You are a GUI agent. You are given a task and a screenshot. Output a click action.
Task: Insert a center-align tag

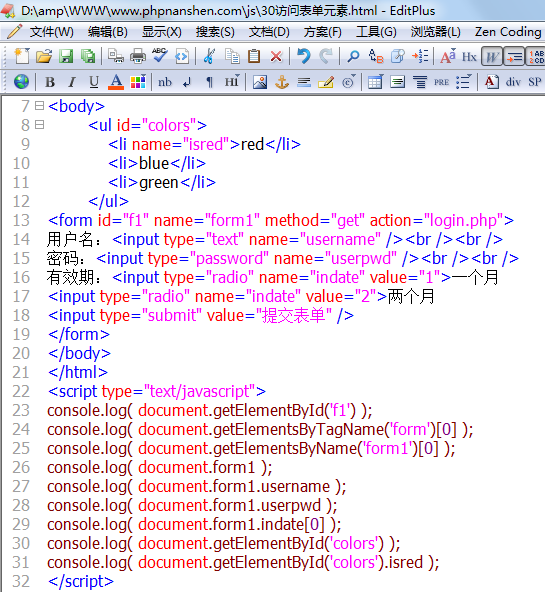click(x=420, y=82)
